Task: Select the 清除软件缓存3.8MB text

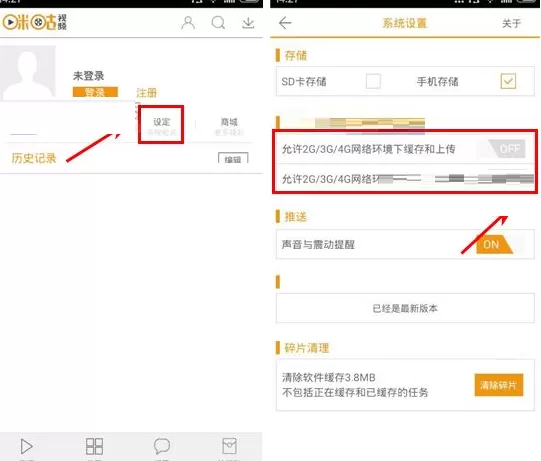Action: [x=328, y=377]
